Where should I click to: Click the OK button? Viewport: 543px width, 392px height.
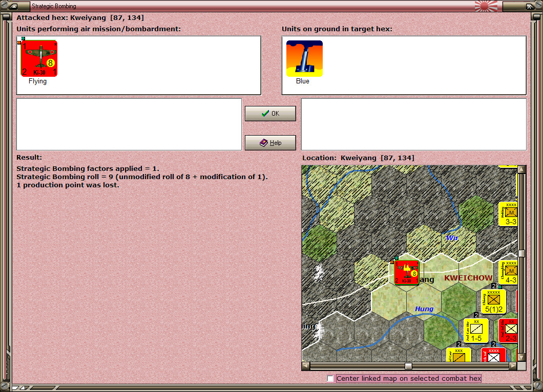270,114
